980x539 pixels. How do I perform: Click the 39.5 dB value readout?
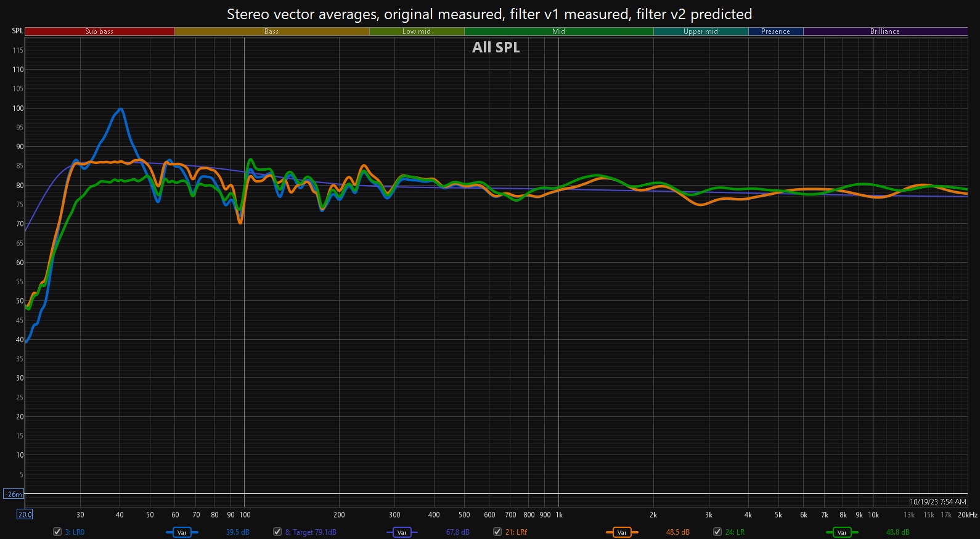[237, 532]
